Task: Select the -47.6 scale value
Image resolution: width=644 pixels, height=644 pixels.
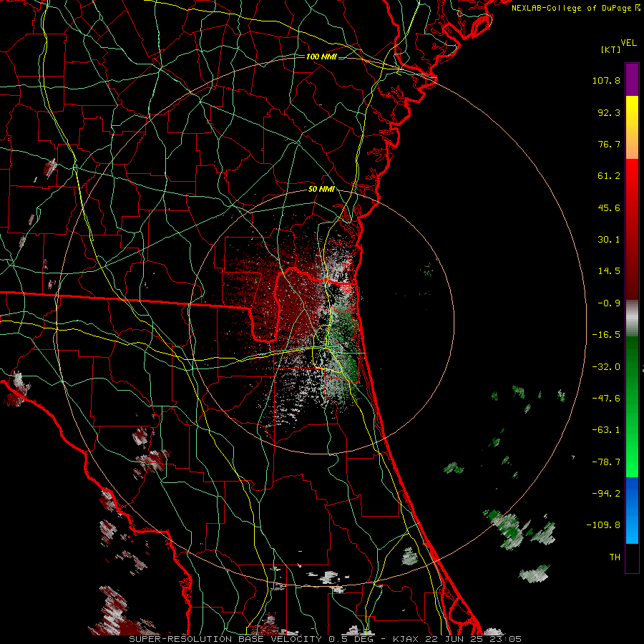Action: 606,399
